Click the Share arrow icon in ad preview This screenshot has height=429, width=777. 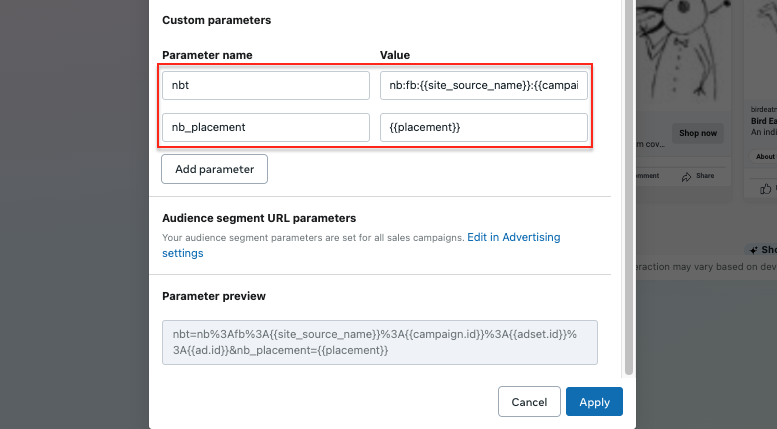coord(687,177)
